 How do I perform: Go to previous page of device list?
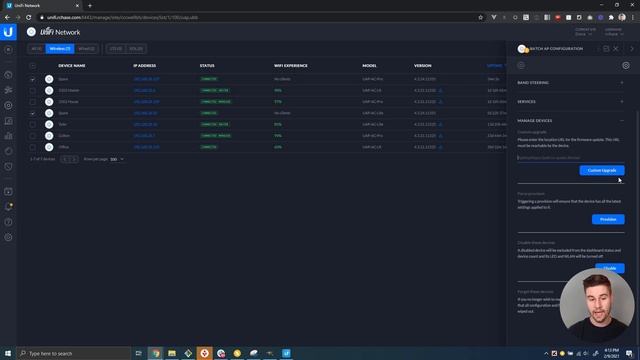point(64,159)
